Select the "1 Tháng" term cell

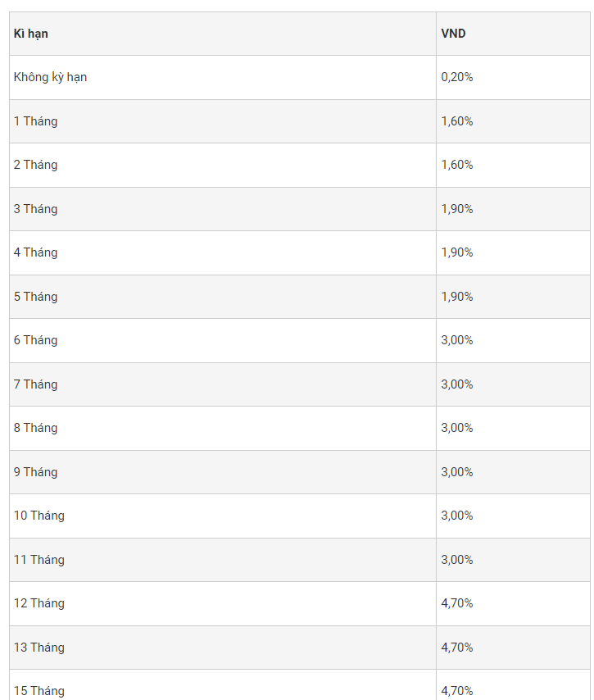pyautogui.click(x=35, y=121)
